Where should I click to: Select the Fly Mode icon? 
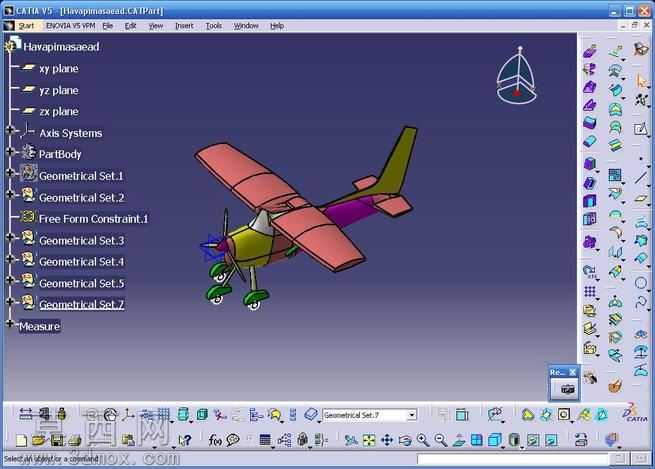coord(351,440)
